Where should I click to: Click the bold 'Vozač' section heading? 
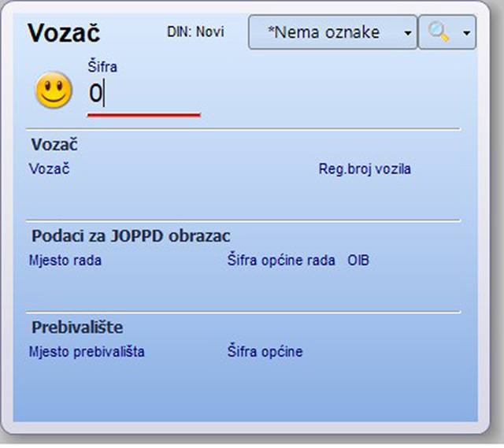(54, 145)
